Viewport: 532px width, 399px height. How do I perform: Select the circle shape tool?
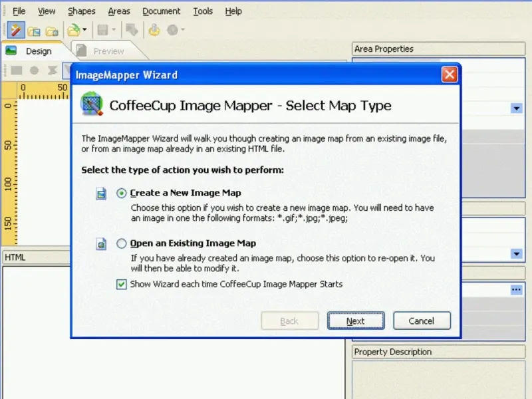[35, 70]
